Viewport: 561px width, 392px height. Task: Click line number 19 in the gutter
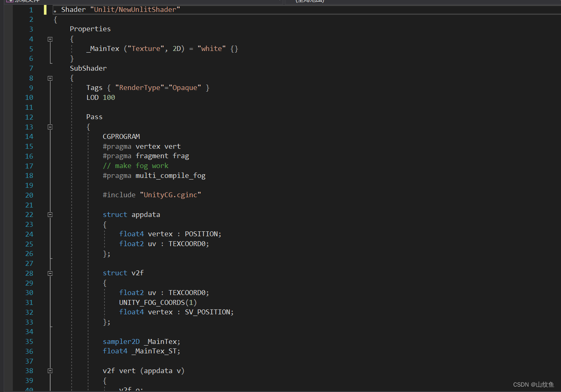[x=29, y=185]
